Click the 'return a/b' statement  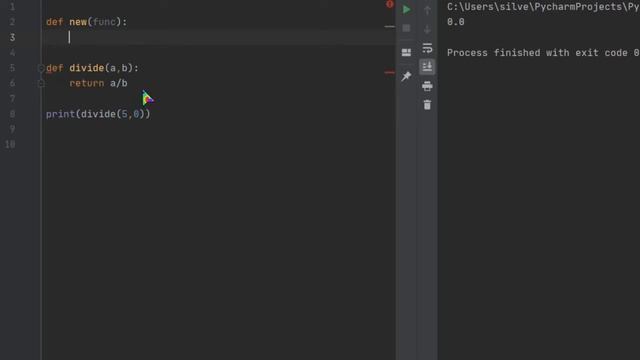click(98, 84)
